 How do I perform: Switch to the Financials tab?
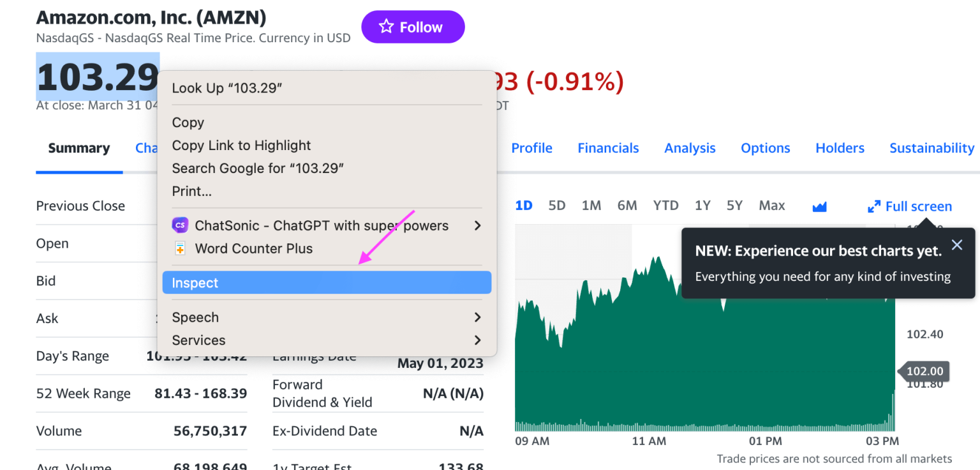(608, 148)
